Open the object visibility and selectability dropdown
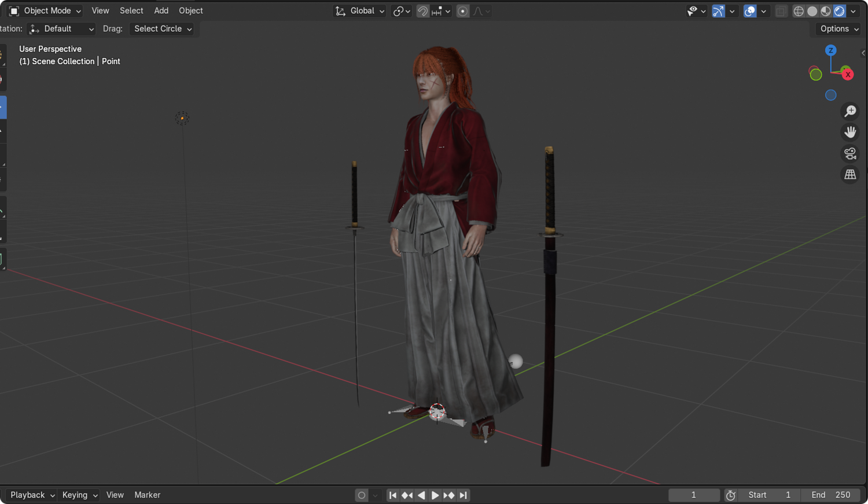 tap(696, 11)
